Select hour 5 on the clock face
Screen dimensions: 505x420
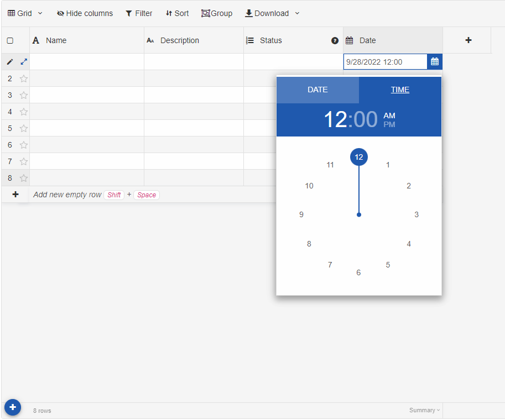coord(388,265)
